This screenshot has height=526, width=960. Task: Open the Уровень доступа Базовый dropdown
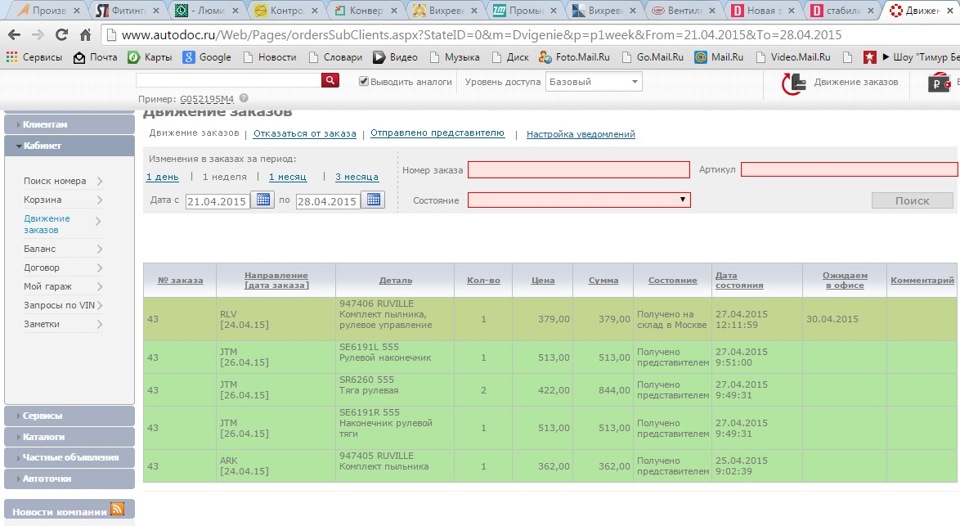pyautogui.click(x=593, y=81)
